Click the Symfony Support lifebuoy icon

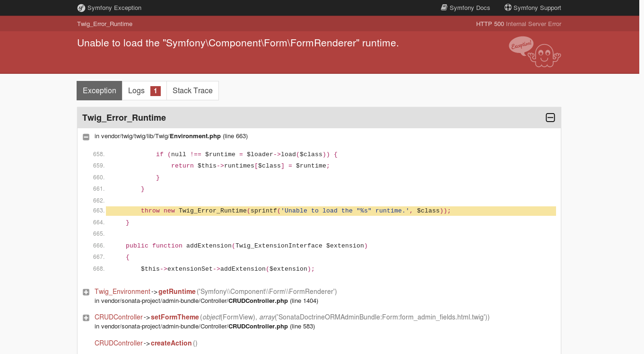[508, 8]
